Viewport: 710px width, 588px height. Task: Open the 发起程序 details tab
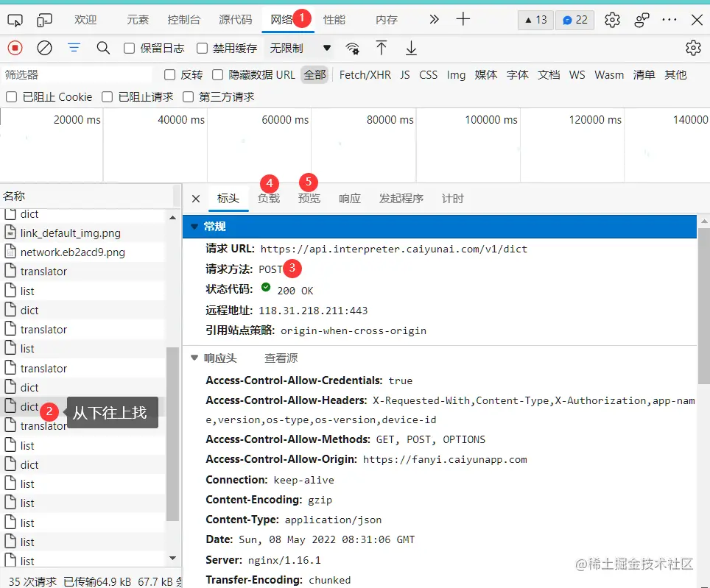pyautogui.click(x=401, y=199)
